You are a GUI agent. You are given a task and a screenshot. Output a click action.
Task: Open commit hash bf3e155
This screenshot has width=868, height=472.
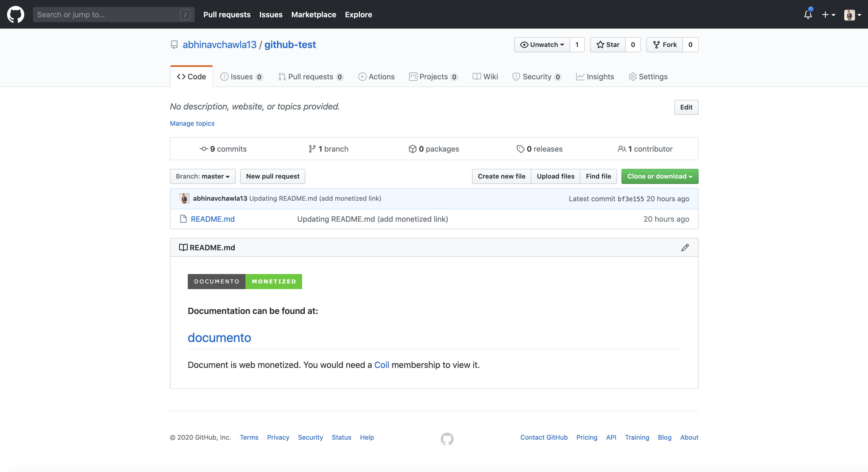pyautogui.click(x=630, y=199)
